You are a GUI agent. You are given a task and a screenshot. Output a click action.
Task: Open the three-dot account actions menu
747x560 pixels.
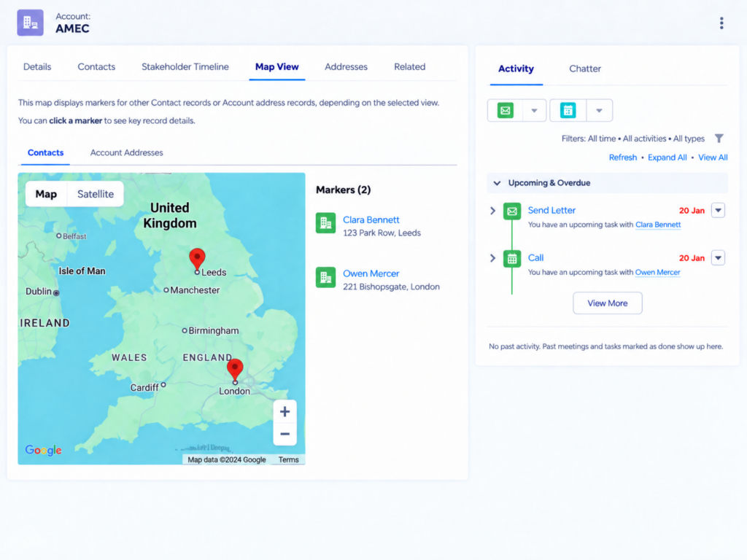[721, 23]
